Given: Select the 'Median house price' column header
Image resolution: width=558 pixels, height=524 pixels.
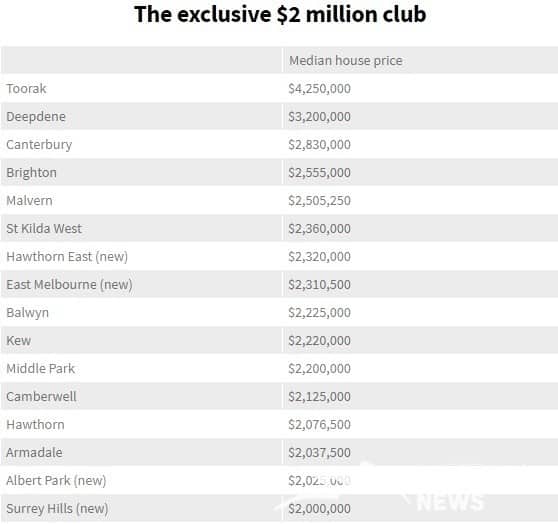Looking at the screenshot, I should (x=346, y=61).
